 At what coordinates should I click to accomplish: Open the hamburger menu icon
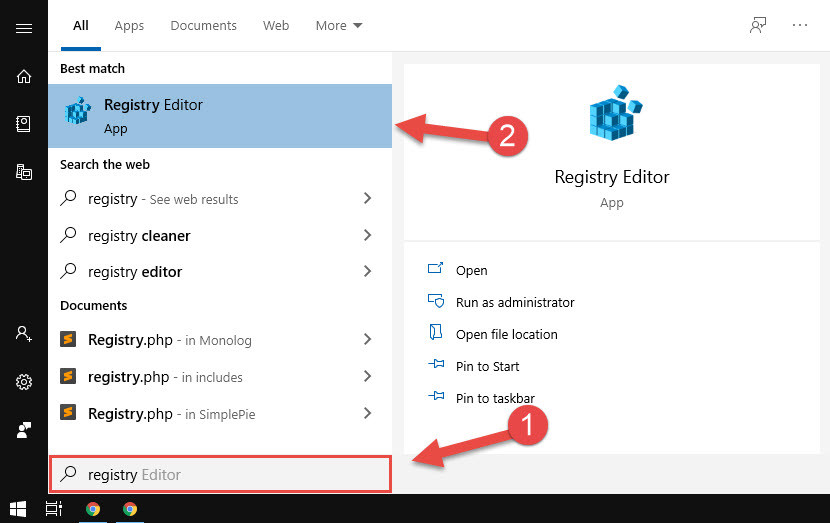24,29
